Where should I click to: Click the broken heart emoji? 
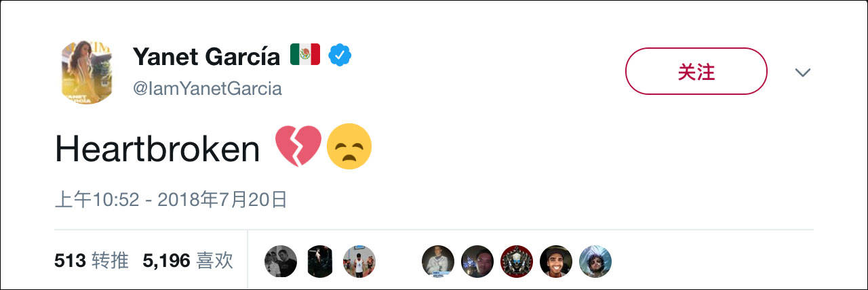pos(298,148)
